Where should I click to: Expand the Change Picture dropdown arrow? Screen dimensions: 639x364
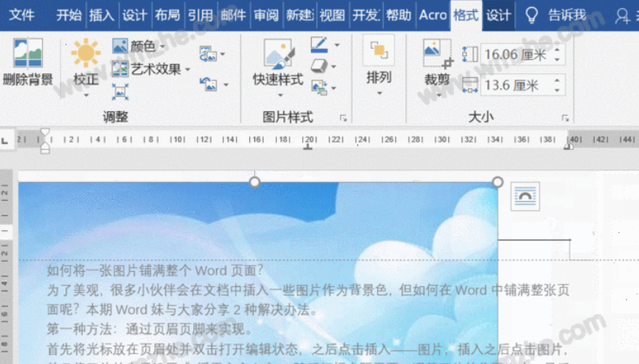[x=222, y=54]
